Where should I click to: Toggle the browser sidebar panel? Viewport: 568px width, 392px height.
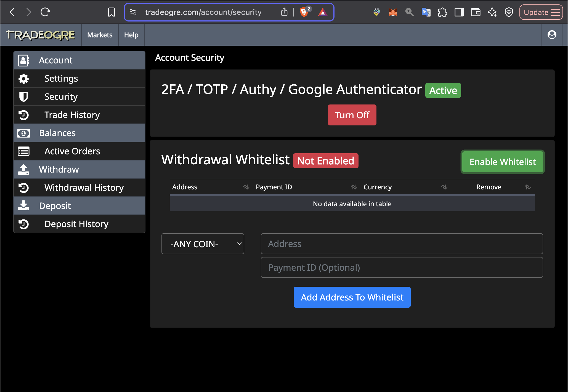point(459,12)
